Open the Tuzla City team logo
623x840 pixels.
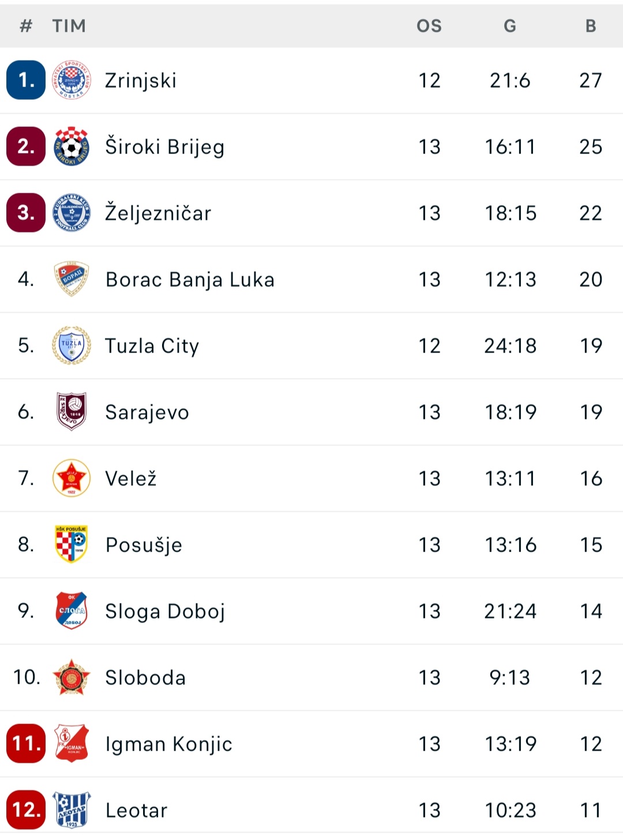pos(72,346)
